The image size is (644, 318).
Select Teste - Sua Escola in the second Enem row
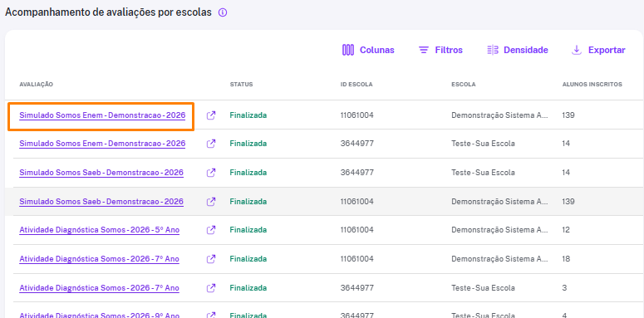483,144
